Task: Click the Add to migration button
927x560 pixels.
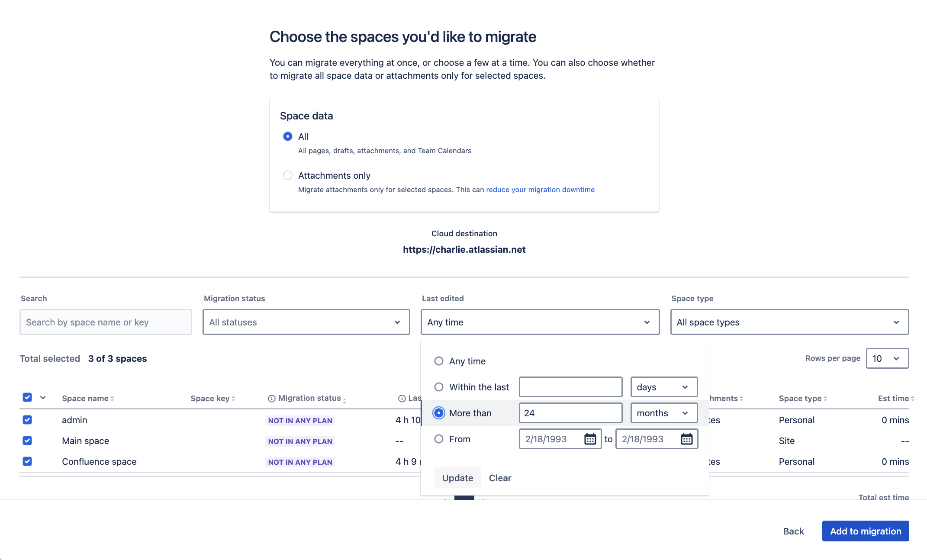Action: [865, 531]
